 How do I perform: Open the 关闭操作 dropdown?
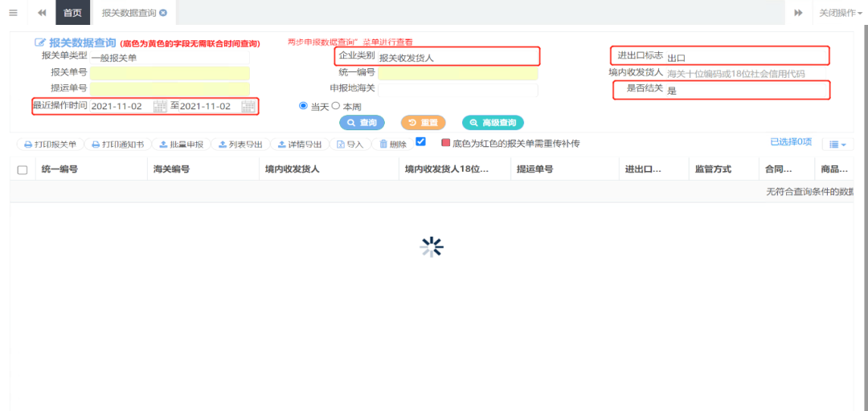[x=841, y=13]
